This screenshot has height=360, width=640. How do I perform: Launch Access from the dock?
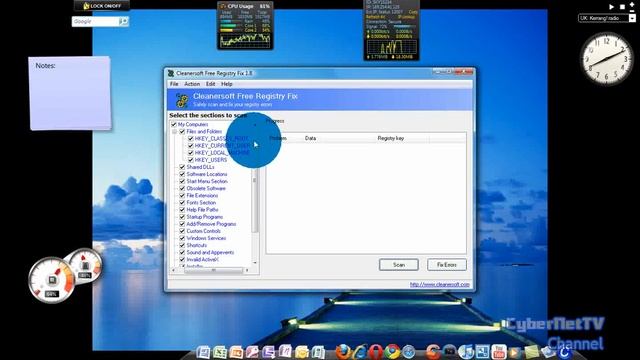click(252, 352)
